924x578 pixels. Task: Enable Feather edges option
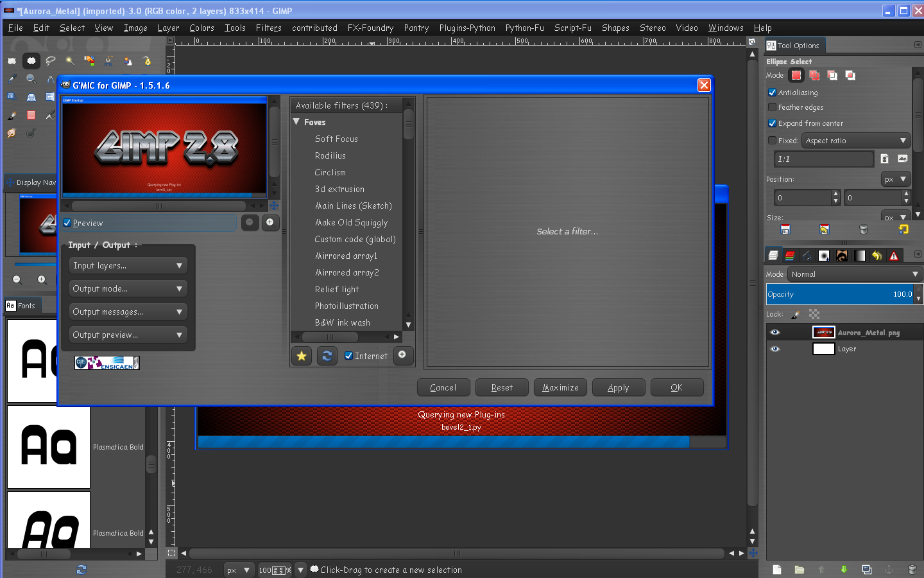click(x=773, y=107)
